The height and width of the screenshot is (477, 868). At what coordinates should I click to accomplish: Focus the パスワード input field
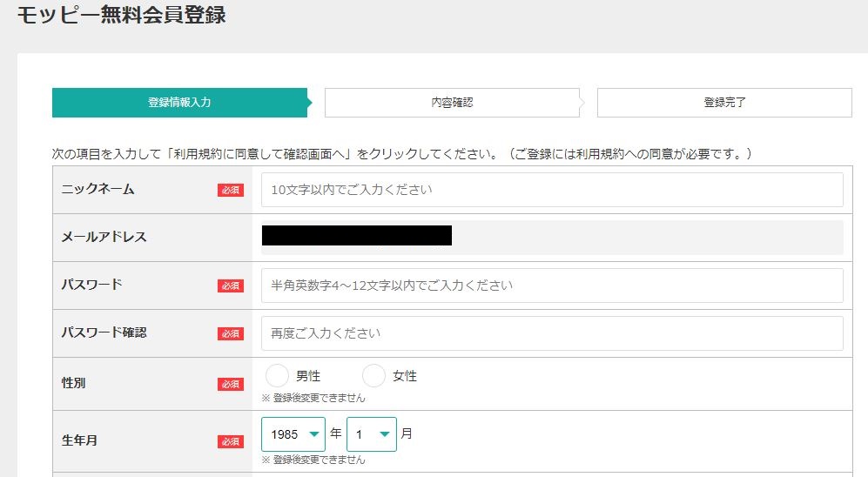tap(552, 286)
